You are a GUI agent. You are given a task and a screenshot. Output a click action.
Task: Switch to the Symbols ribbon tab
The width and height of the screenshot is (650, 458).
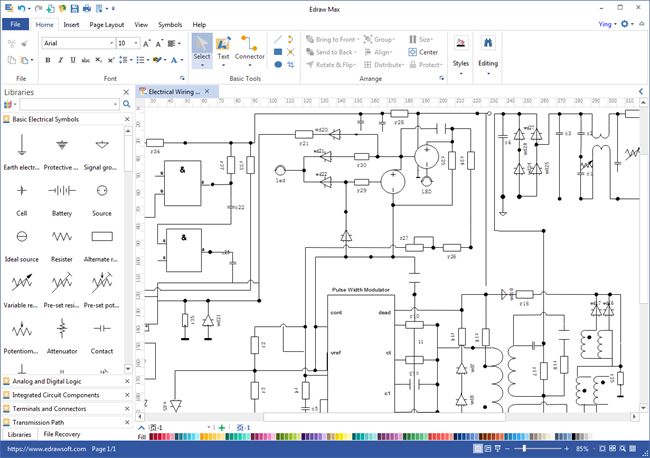click(x=170, y=25)
